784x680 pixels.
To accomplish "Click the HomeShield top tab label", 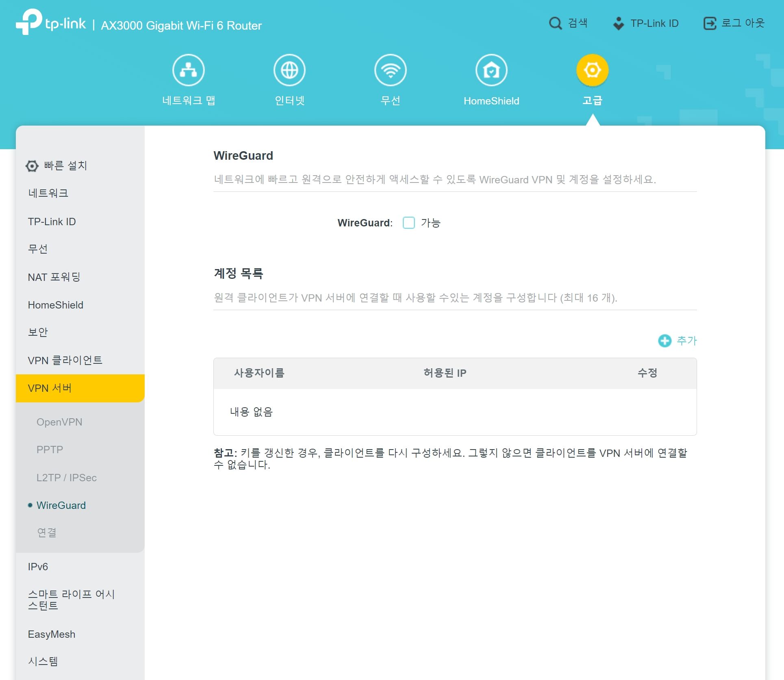I will click(491, 101).
